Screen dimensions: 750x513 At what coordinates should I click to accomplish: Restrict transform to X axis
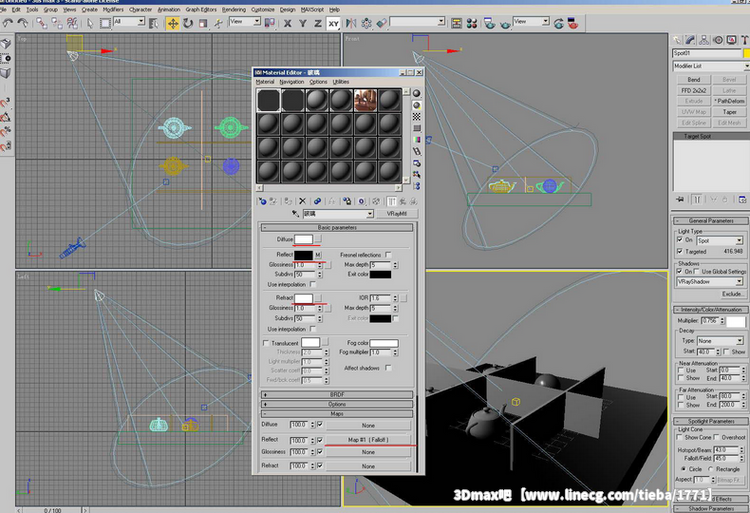pyautogui.click(x=287, y=23)
